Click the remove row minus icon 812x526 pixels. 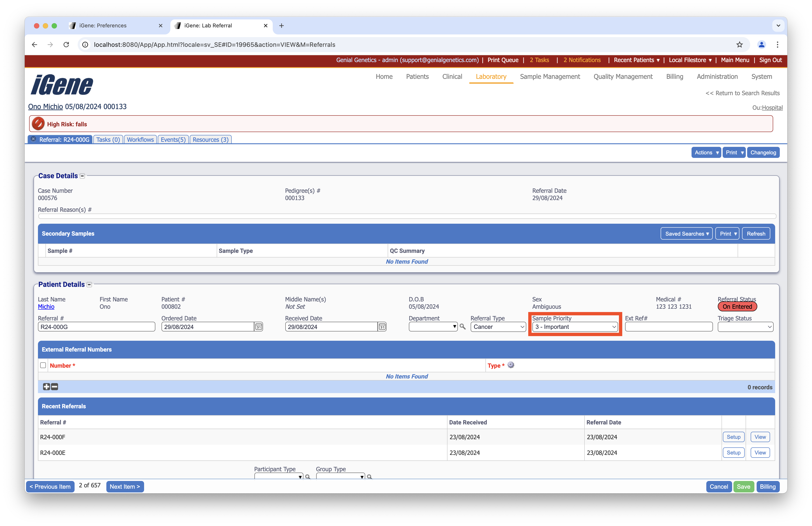(55, 387)
